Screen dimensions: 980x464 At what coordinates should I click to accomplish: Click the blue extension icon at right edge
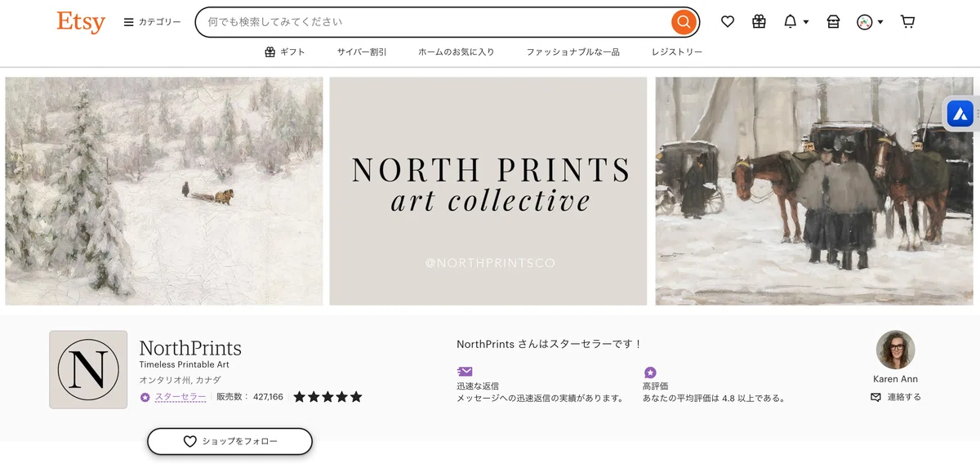(960, 114)
